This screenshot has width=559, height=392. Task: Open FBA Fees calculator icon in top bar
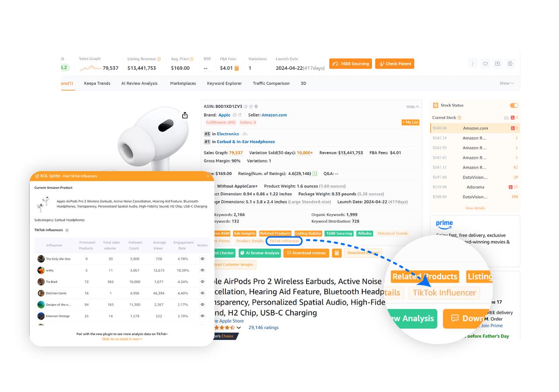click(237, 68)
